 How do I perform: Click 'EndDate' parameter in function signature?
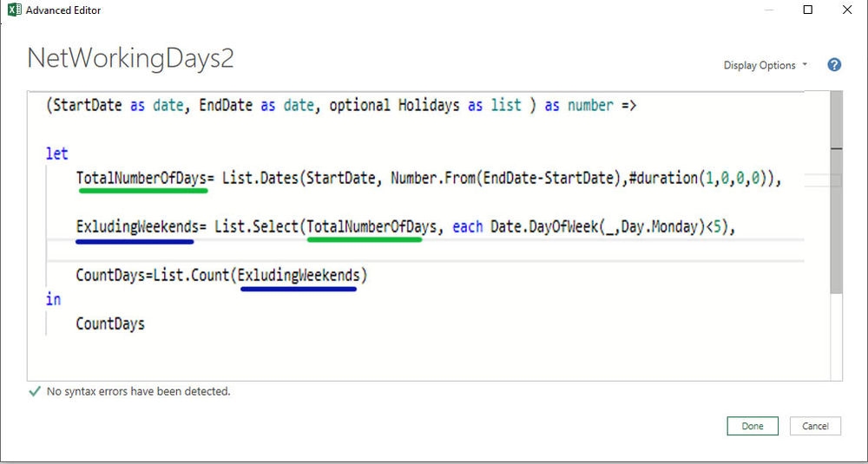click(x=226, y=105)
